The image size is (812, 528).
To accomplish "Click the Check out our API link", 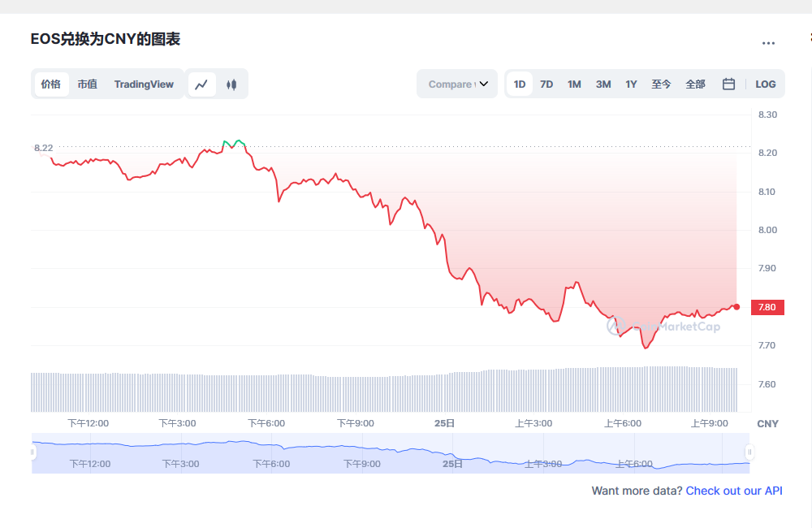I will coord(734,491).
